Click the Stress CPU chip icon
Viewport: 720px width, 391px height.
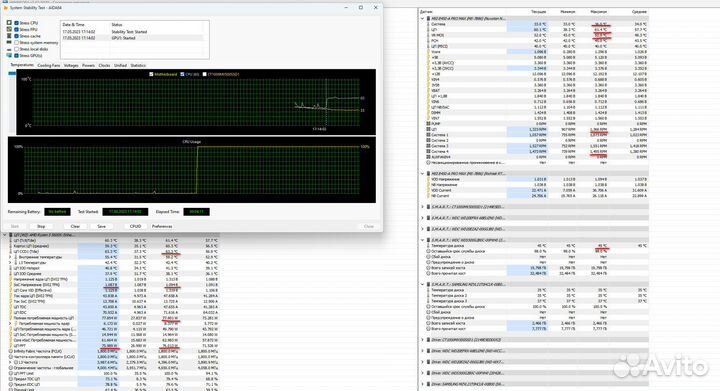(9, 22)
